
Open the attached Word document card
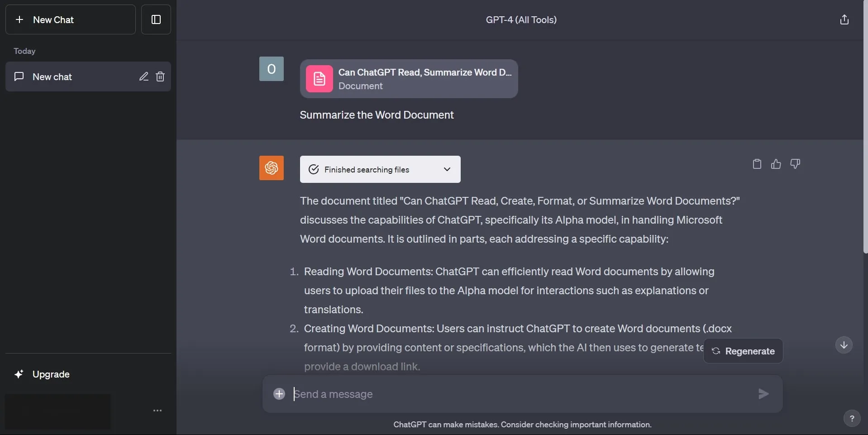pyautogui.click(x=409, y=79)
